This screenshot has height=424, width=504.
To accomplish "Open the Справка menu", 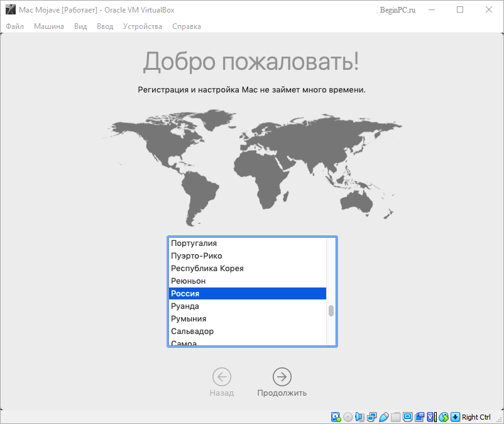I will tap(187, 26).
